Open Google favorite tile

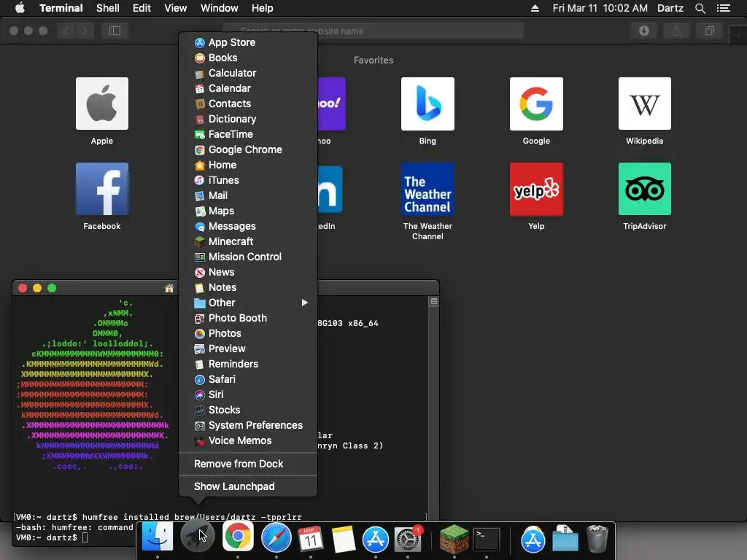pyautogui.click(x=536, y=104)
